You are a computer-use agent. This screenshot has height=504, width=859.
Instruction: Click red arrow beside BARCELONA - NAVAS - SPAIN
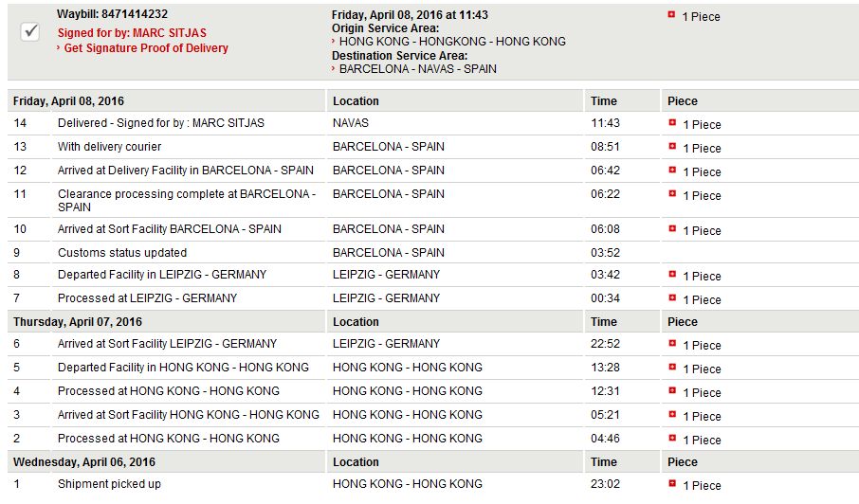(x=333, y=68)
